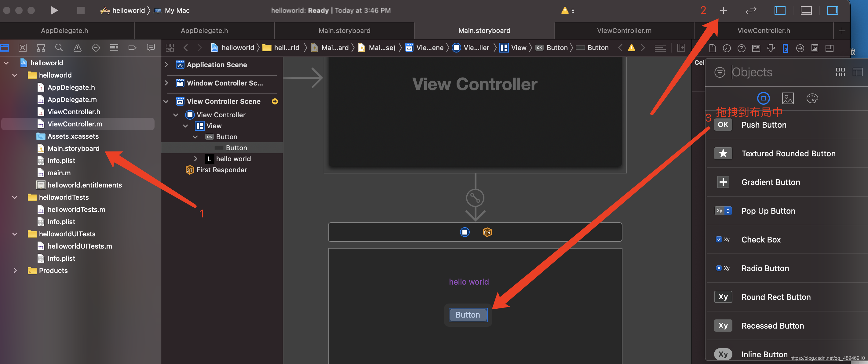Image resolution: width=868 pixels, height=364 pixels.
Task: Select Pop Up Button in the Objects library
Action: tap(787, 211)
